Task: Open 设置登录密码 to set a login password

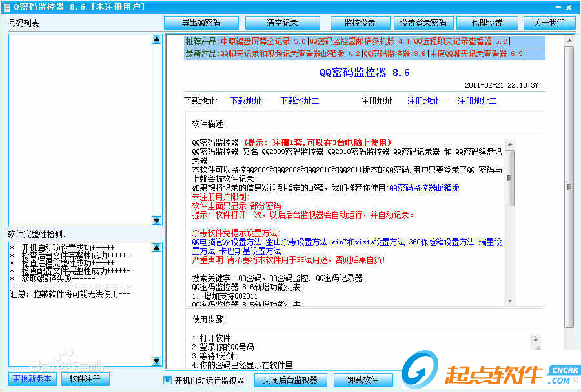Action: [423, 21]
